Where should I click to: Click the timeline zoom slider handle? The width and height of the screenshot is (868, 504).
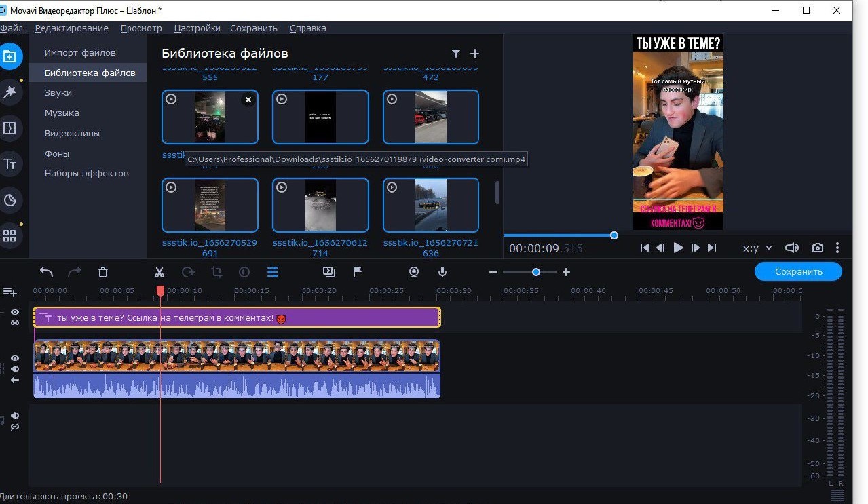[x=536, y=272]
